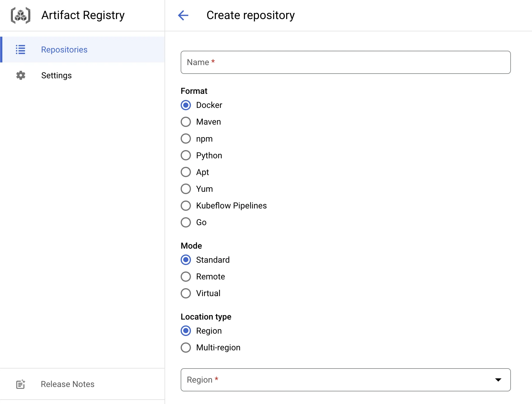The width and height of the screenshot is (532, 404).
Task: Click the Location type section label
Action: pyautogui.click(x=206, y=317)
